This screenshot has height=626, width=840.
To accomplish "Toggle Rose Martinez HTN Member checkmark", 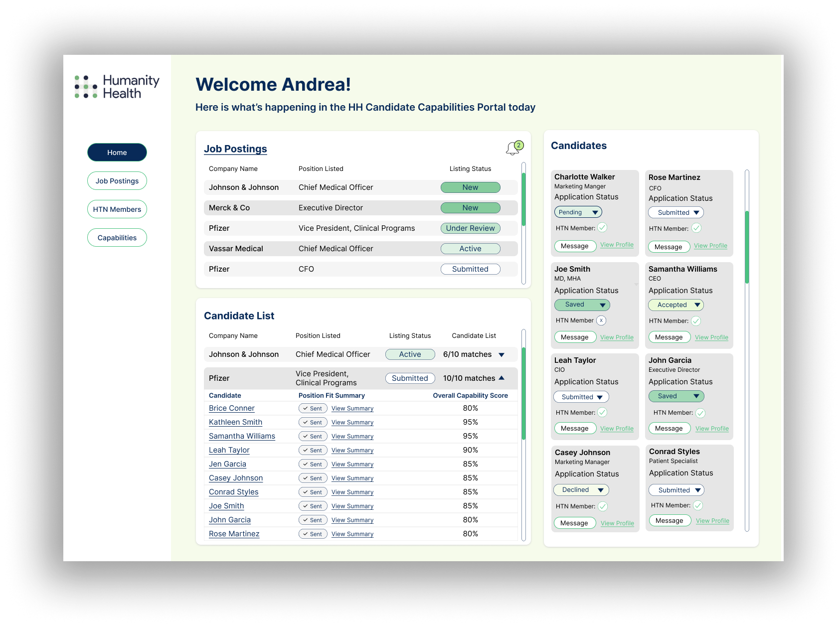I will [x=696, y=228].
